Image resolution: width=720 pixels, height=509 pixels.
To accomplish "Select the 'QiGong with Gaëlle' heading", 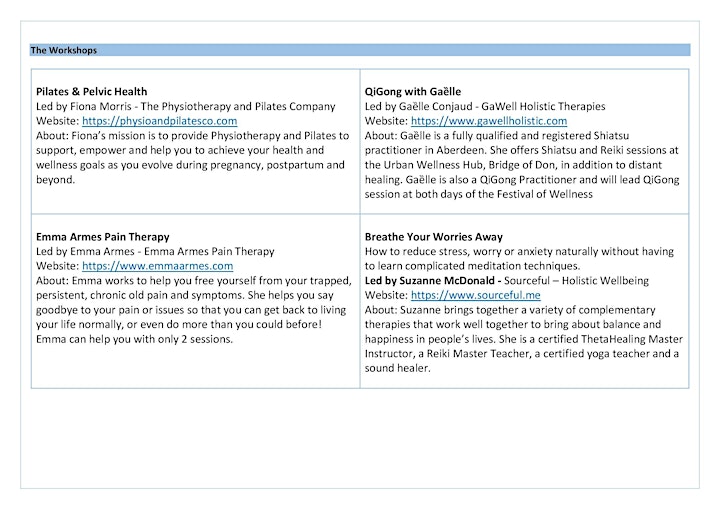I will (412, 91).
